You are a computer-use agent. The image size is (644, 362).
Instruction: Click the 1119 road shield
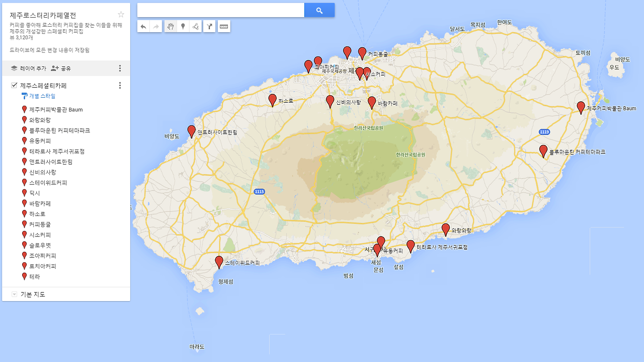(x=544, y=132)
